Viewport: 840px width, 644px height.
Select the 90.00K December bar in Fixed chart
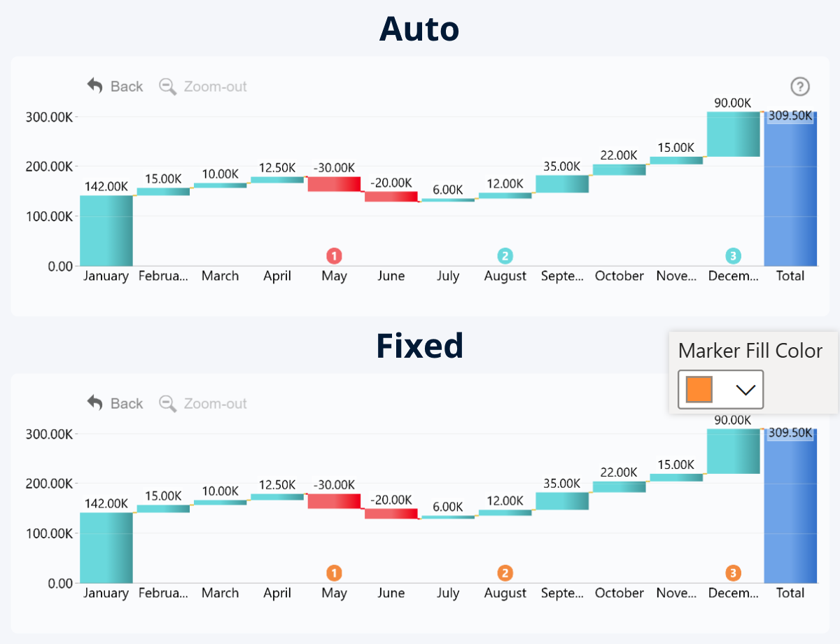(x=733, y=451)
